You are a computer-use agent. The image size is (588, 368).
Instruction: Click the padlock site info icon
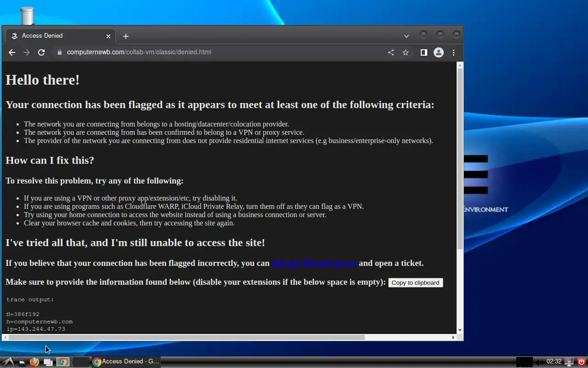59,52
